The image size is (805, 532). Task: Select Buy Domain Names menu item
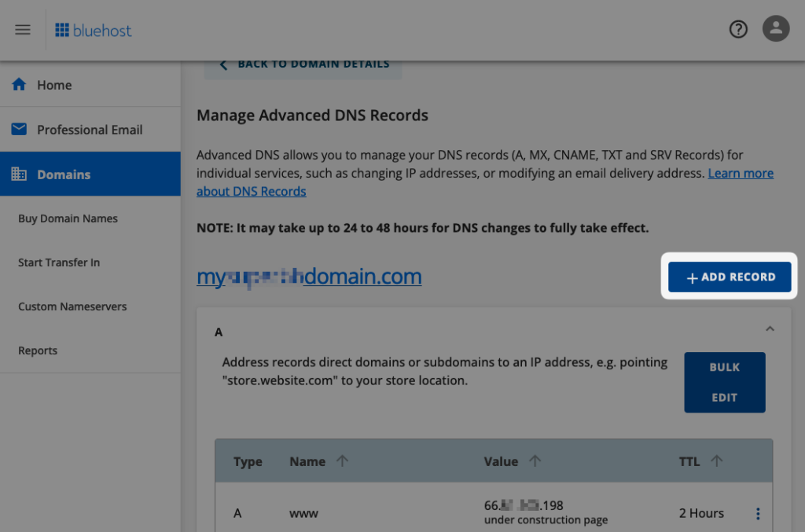[68, 218]
